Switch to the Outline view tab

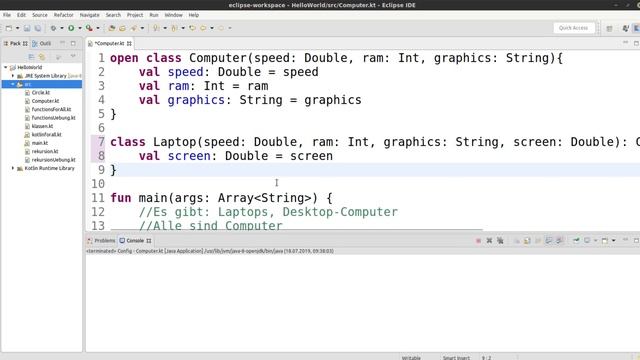42,43
